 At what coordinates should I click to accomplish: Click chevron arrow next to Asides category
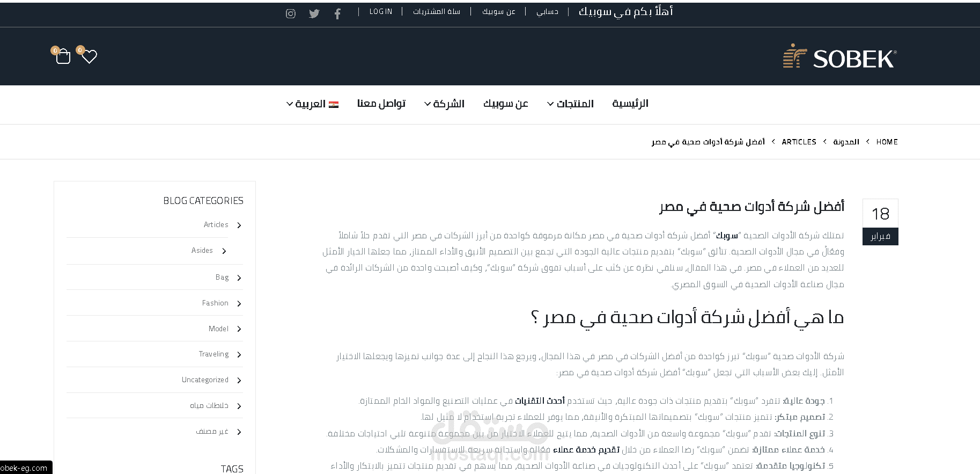pos(224,251)
